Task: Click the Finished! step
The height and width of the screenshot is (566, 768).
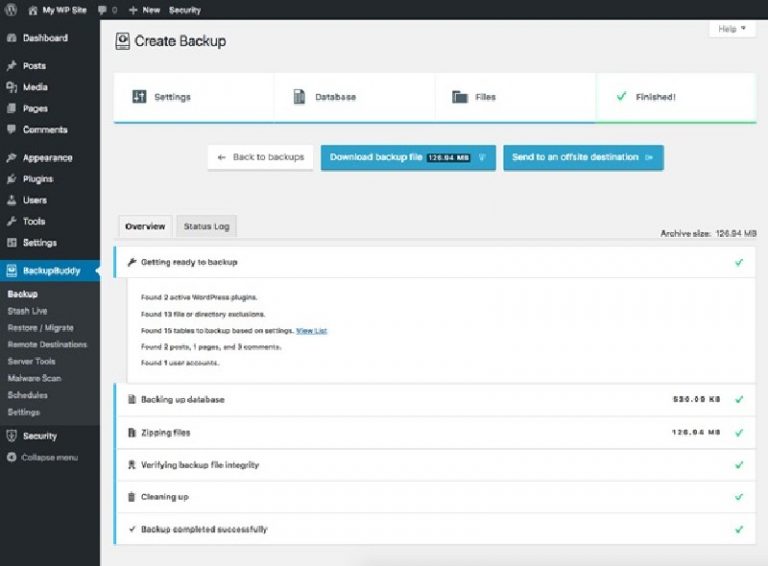Action: pyautogui.click(x=676, y=97)
